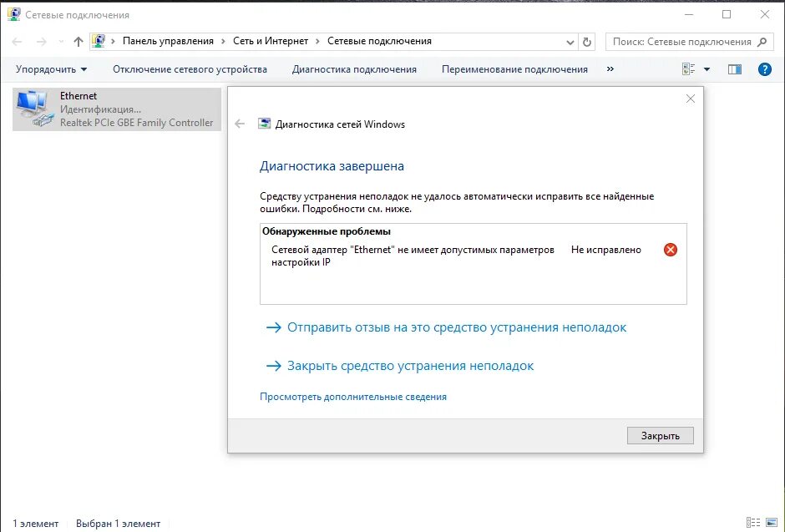The height and width of the screenshot is (532, 785).
Task: Click Отправить отзыв на это средство link
Action: (x=446, y=327)
